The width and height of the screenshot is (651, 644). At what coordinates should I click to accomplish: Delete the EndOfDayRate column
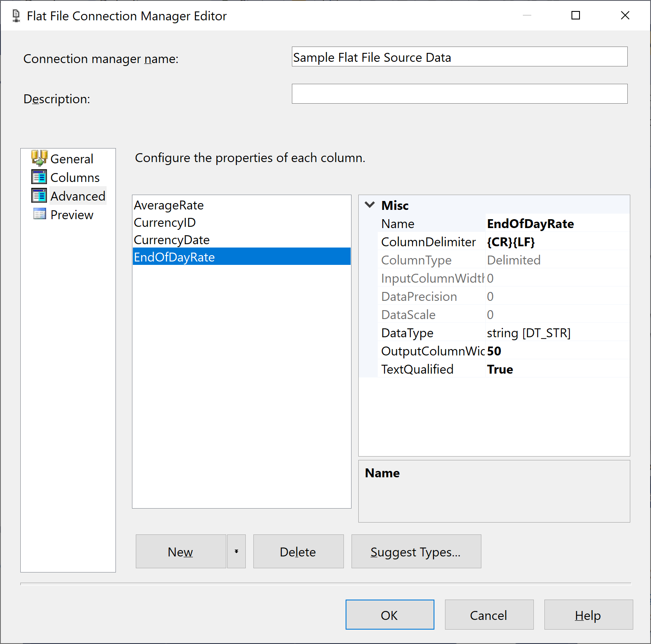298,551
